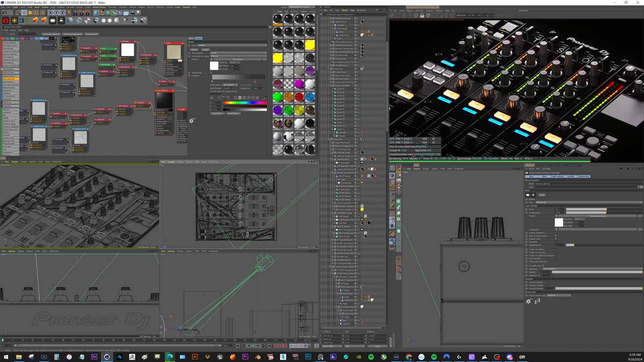Select the Live Selection tool
Screen dimensions: 644x362
[x=17, y=12]
